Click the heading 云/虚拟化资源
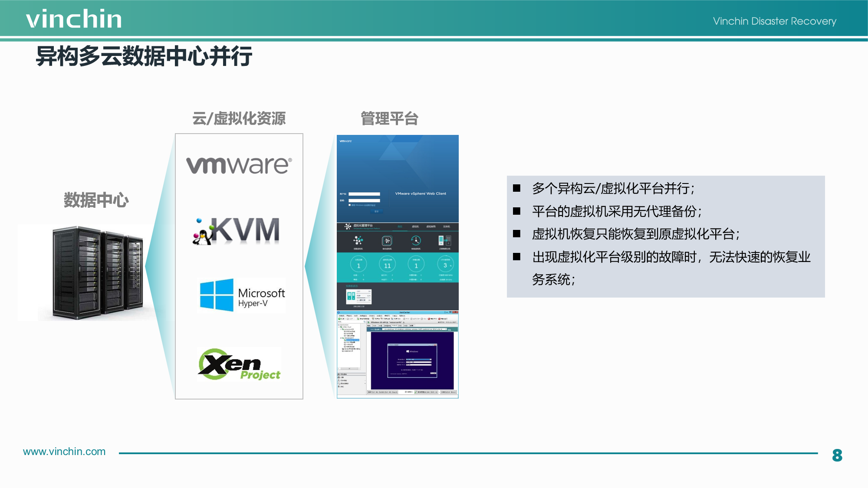The image size is (868, 488). pos(239,118)
